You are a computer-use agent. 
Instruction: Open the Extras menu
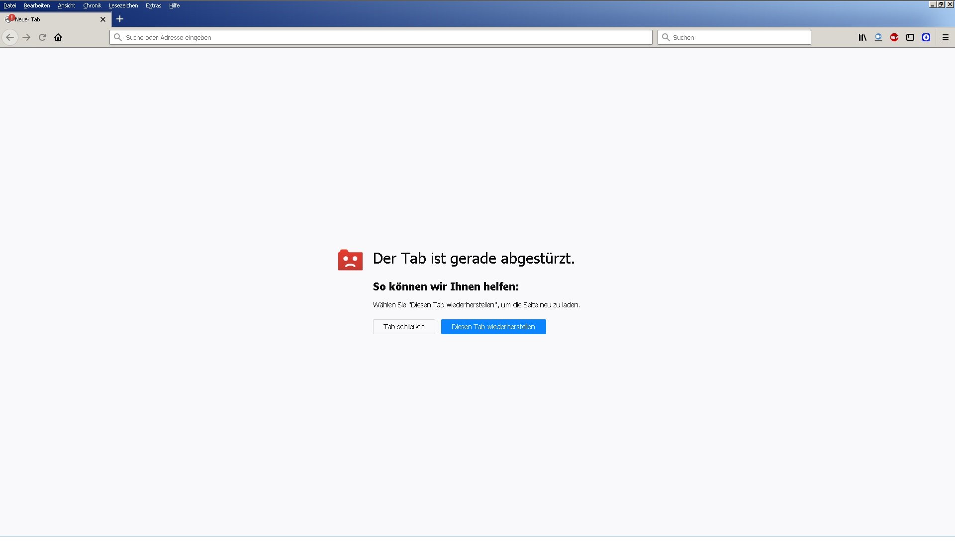[153, 5]
